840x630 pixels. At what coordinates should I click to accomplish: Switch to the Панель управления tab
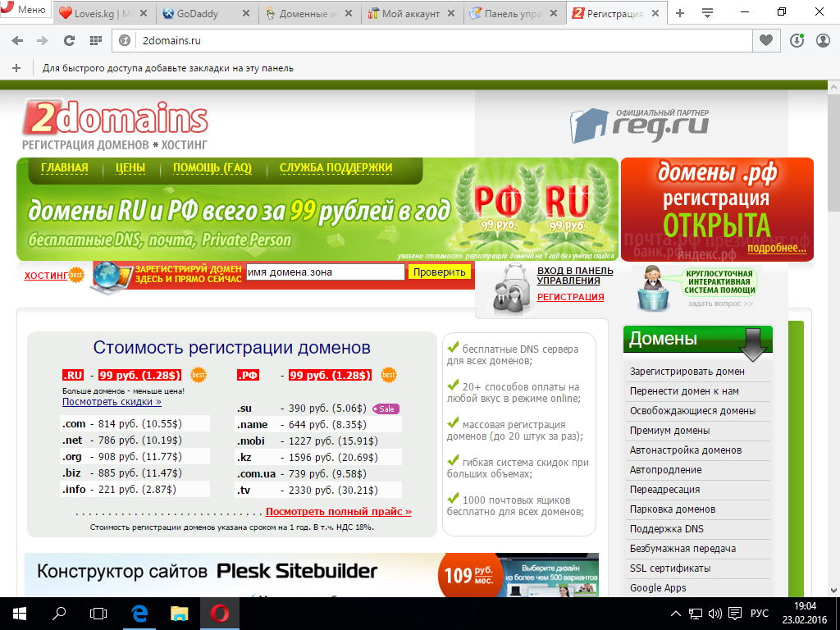click(514, 13)
